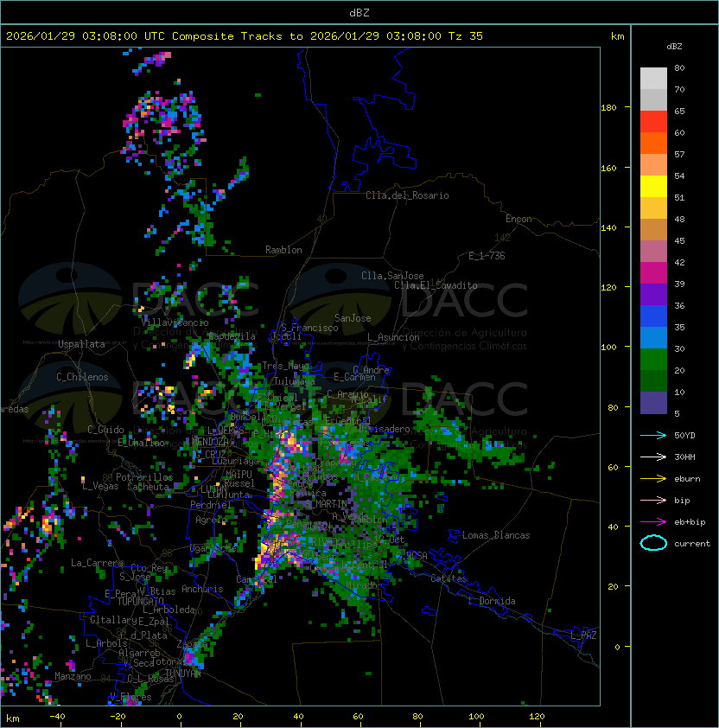Pick the purple swatch below the 39 label
719x728 pixels.
click(653, 294)
